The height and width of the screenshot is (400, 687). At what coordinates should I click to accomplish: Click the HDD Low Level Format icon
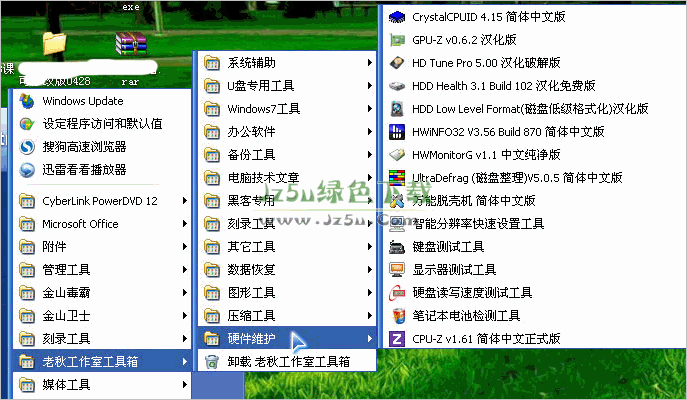pyautogui.click(x=397, y=109)
